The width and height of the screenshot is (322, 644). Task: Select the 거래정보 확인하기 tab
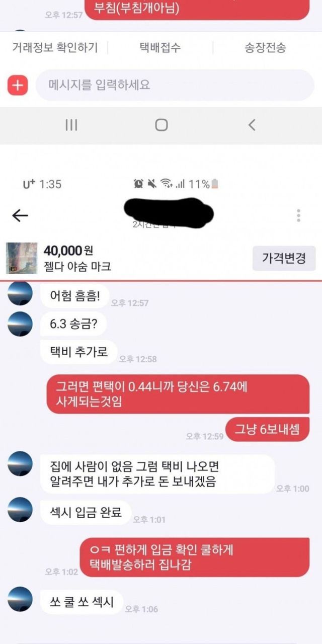[x=55, y=48]
